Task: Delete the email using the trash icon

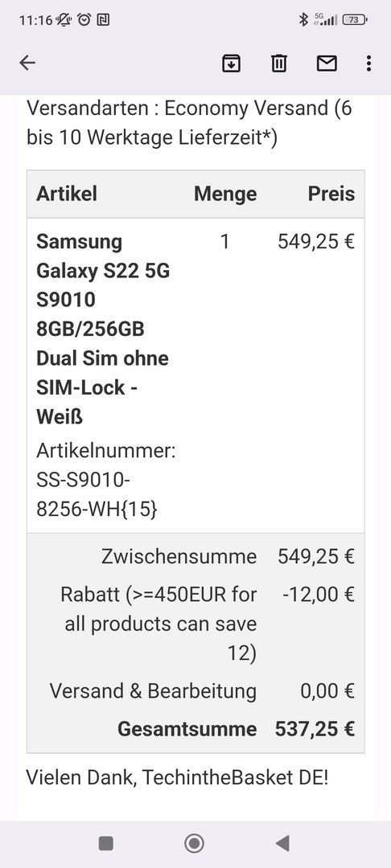Action: point(278,63)
